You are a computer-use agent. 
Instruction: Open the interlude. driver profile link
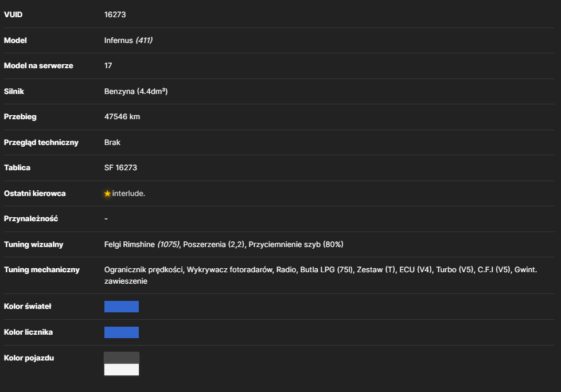(128, 193)
